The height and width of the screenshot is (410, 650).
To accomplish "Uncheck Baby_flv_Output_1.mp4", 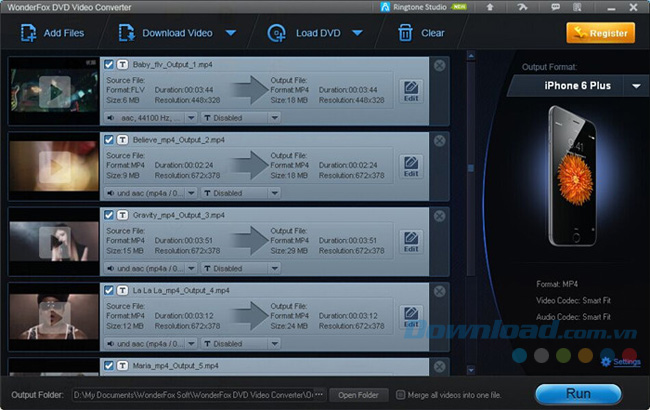I will pos(109,65).
